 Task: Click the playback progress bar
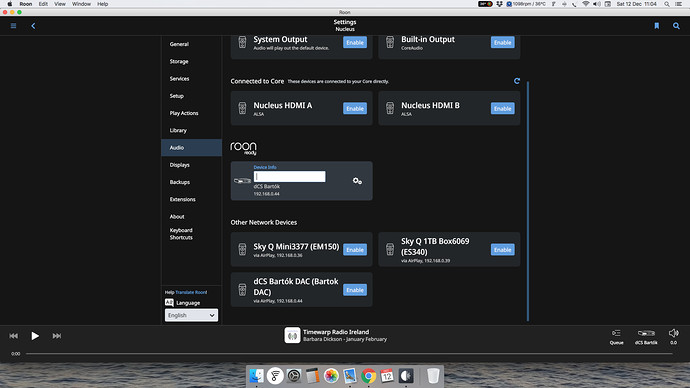tap(349, 353)
